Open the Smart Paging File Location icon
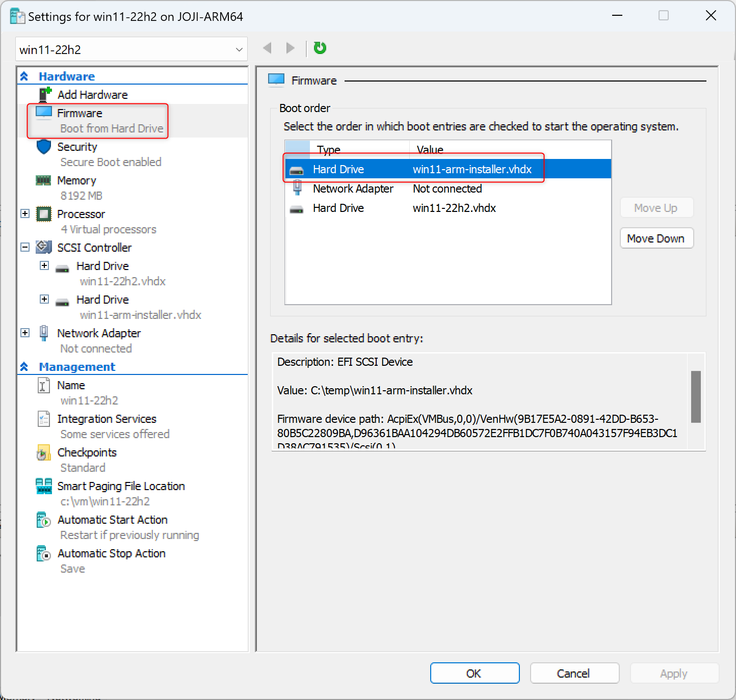The height and width of the screenshot is (700, 736). pyautogui.click(x=44, y=486)
